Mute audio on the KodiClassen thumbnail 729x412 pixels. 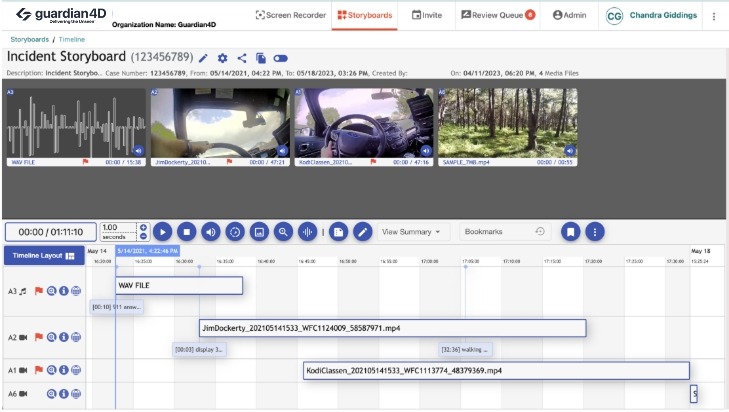click(426, 151)
